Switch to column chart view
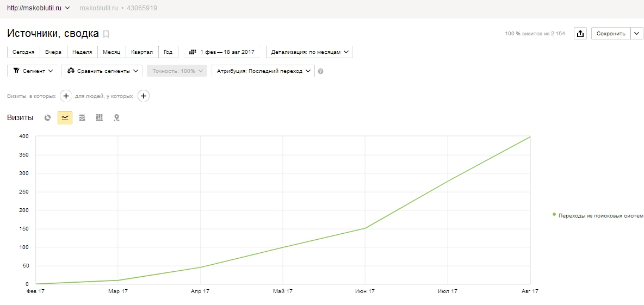 click(x=99, y=118)
